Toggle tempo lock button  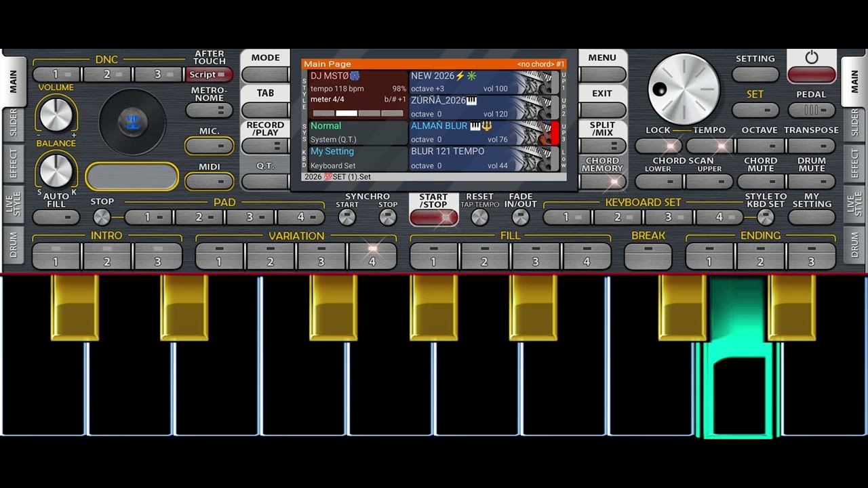(659, 146)
